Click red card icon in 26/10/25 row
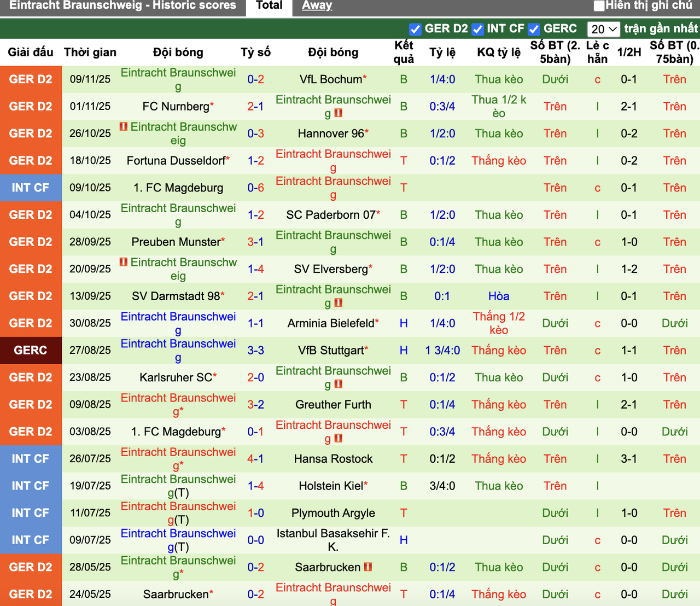This screenshot has width=700, height=606. pyautogui.click(x=124, y=126)
